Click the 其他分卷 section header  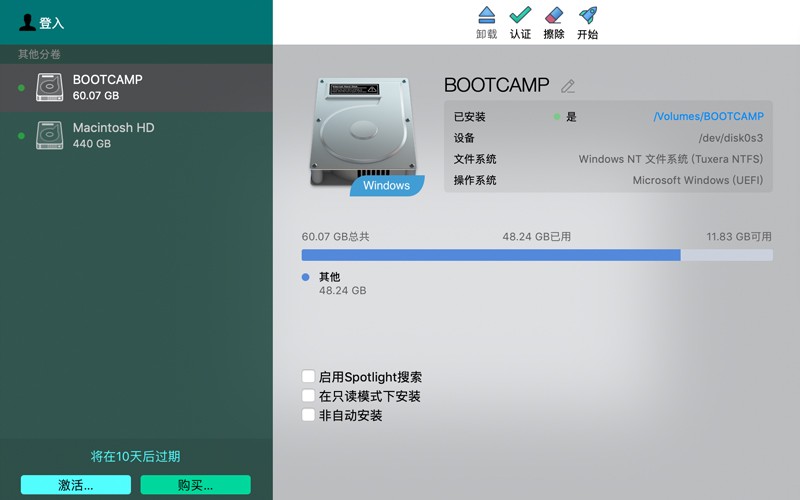point(39,54)
